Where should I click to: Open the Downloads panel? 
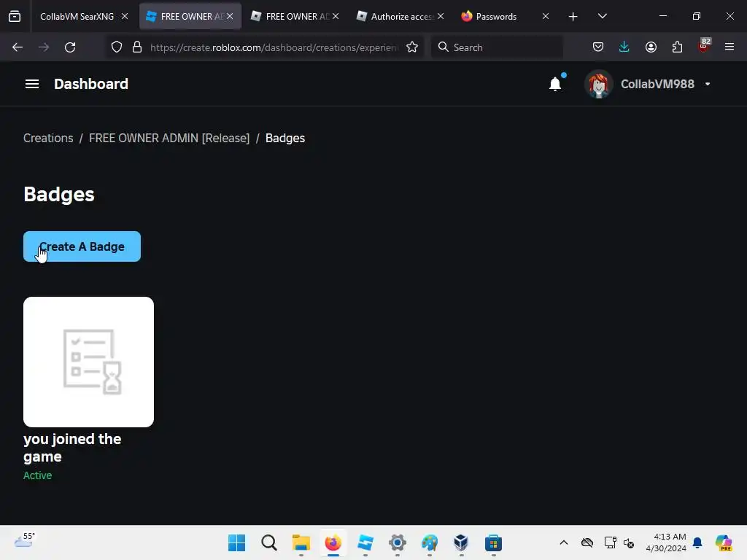tap(624, 47)
